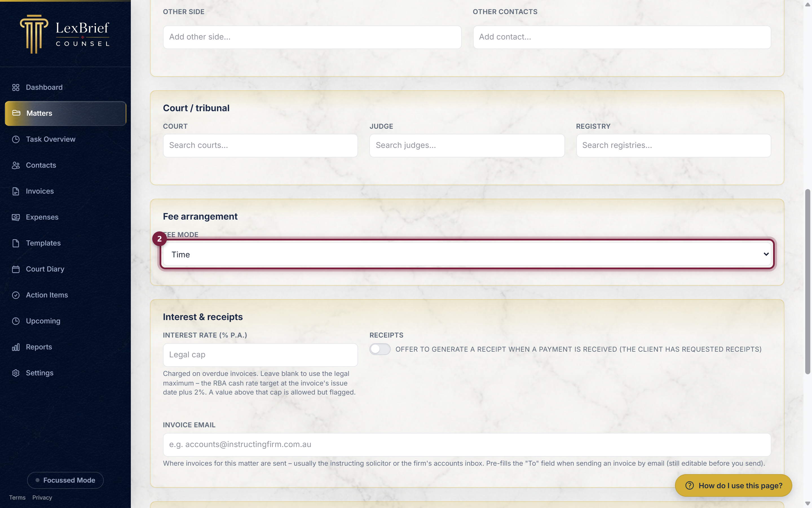Click the Task Overview clock icon
This screenshot has height=508, width=812.
[x=16, y=139]
